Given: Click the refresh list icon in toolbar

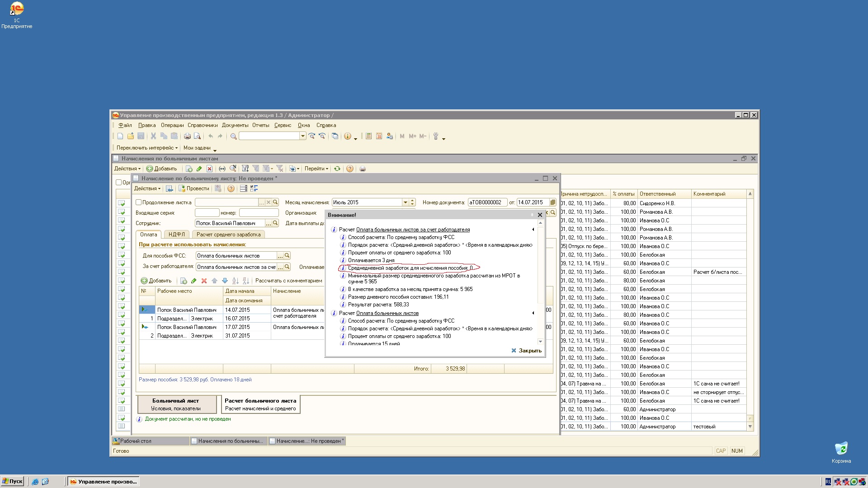Looking at the screenshot, I should (x=337, y=169).
